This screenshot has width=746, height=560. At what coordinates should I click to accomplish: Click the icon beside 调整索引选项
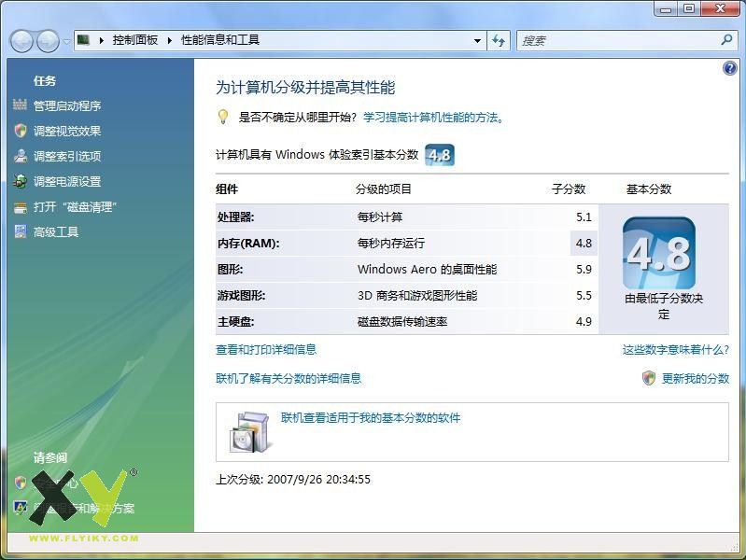pos(20,156)
